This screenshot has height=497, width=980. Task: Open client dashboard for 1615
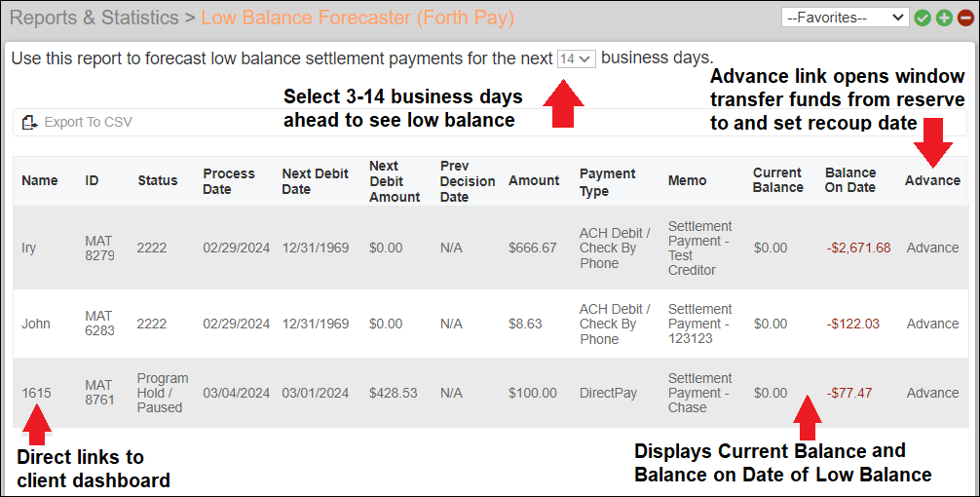click(x=36, y=393)
